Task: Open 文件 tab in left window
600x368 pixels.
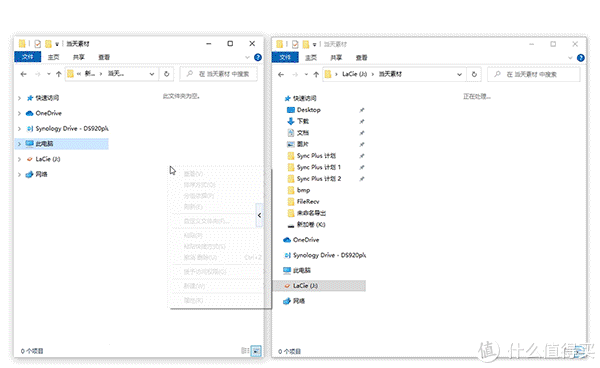Action: tap(28, 57)
